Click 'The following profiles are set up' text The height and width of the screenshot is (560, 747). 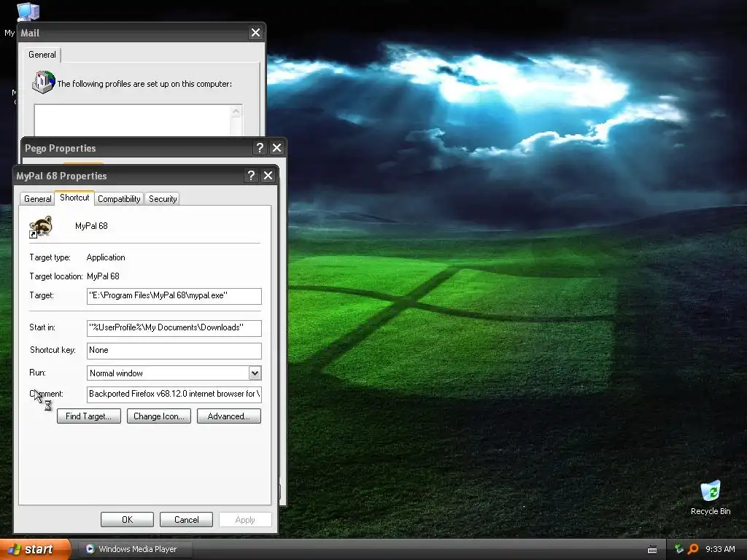pyautogui.click(x=144, y=84)
